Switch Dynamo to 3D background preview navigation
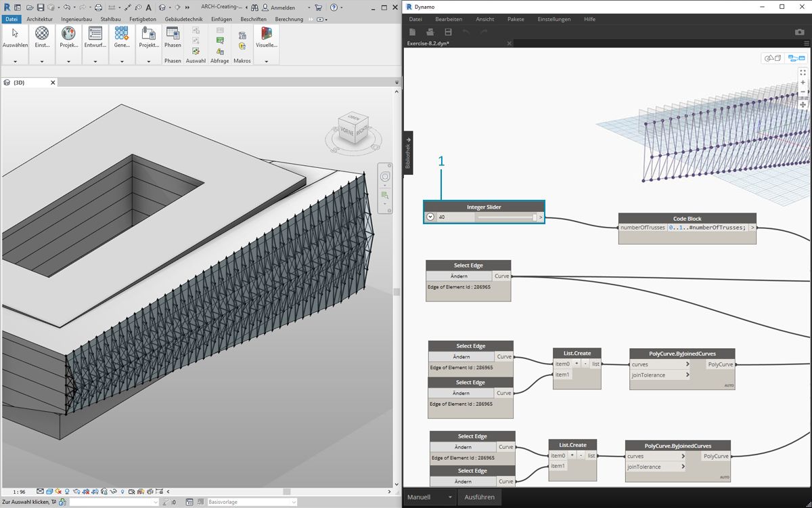The image size is (812, 508). coord(773,58)
